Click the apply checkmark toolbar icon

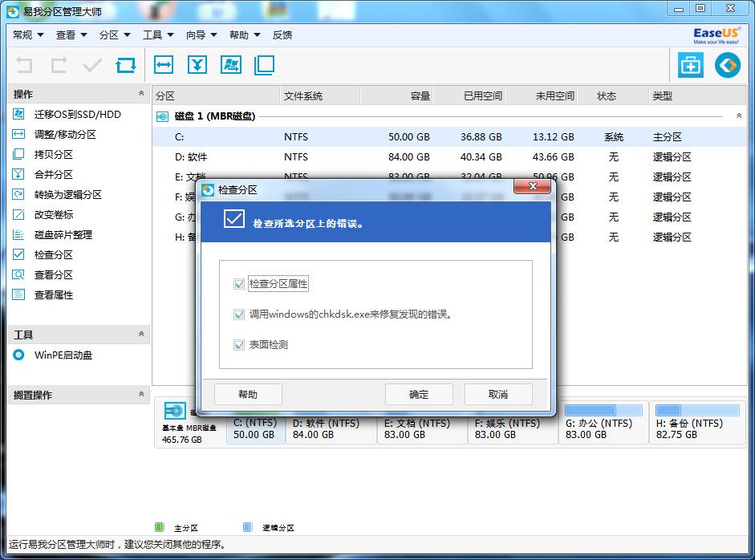[x=92, y=65]
